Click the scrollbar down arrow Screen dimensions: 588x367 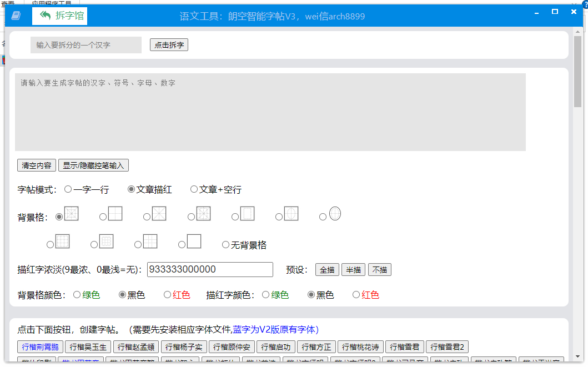pyautogui.click(x=577, y=356)
